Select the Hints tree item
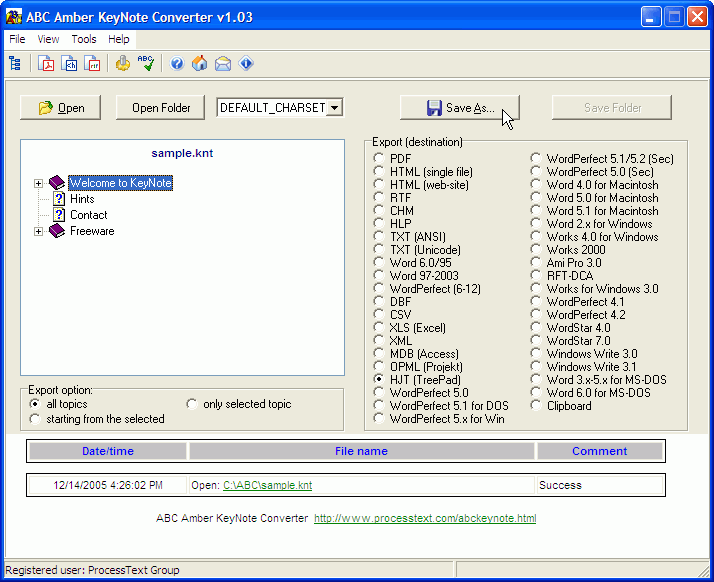The width and height of the screenshot is (714, 582). [82, 199]
